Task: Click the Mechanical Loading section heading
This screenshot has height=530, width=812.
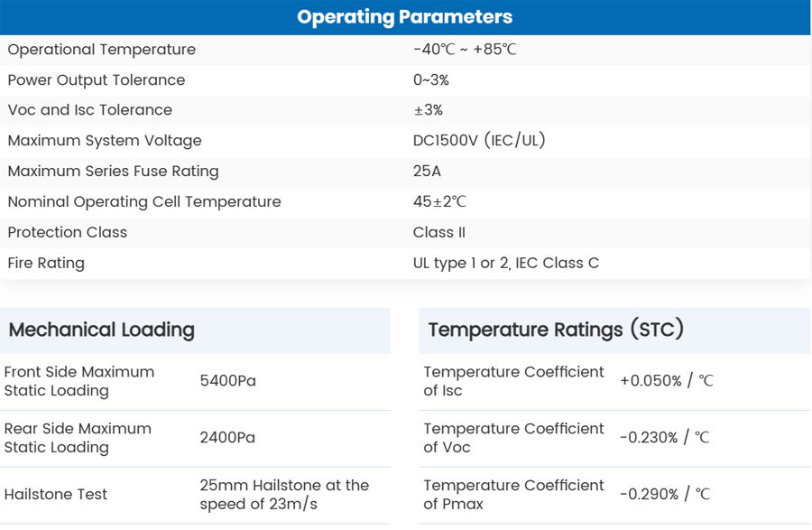Action: [102, 330]
